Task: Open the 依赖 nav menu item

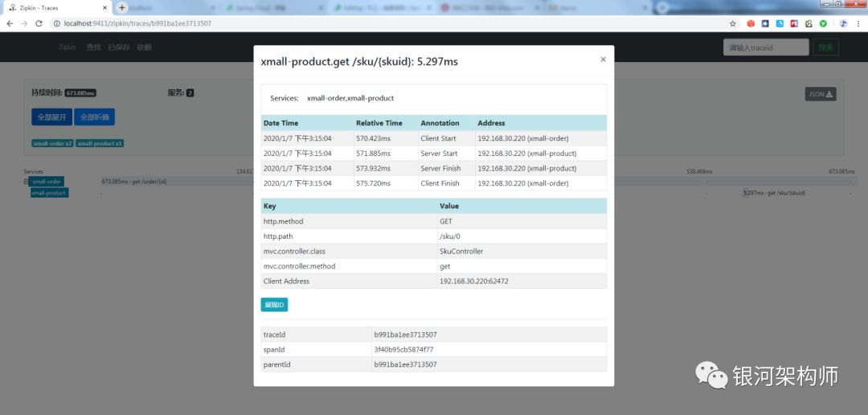Action: click(144, 47)
